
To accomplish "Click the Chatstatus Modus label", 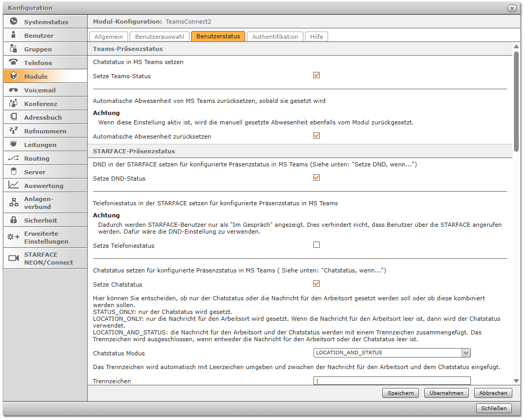I will pos(119,353).
